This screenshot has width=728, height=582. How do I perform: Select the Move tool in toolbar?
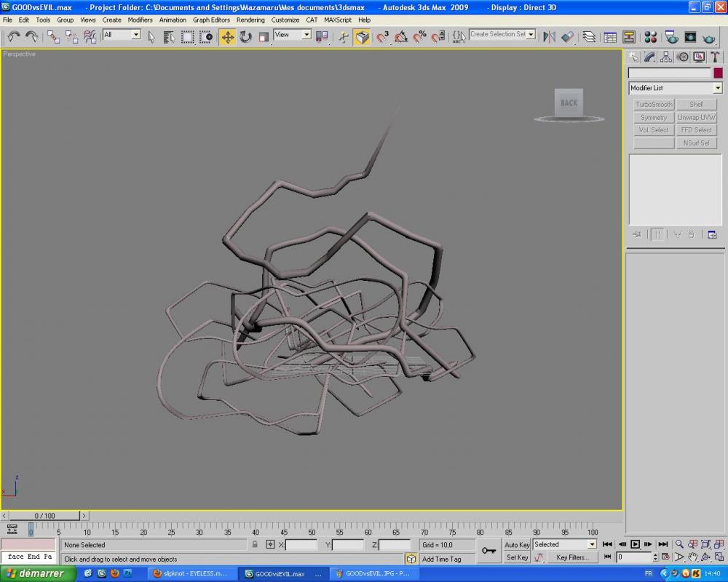pos(228,36)
